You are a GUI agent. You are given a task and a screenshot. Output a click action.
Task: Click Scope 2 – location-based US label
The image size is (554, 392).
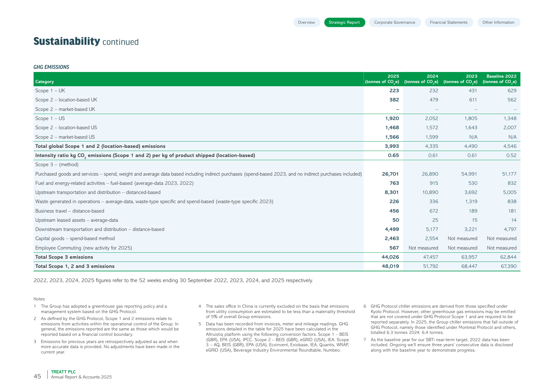(x=66, y=128)
